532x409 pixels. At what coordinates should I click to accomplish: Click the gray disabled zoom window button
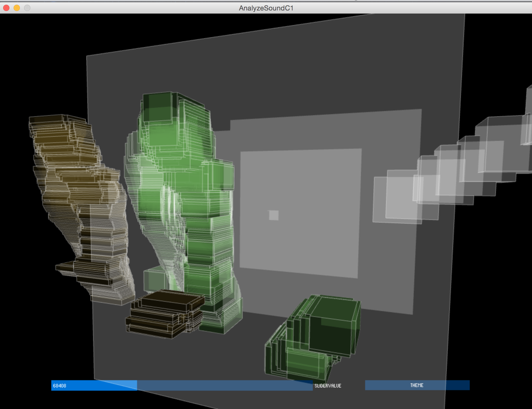[x=27, y=8]
